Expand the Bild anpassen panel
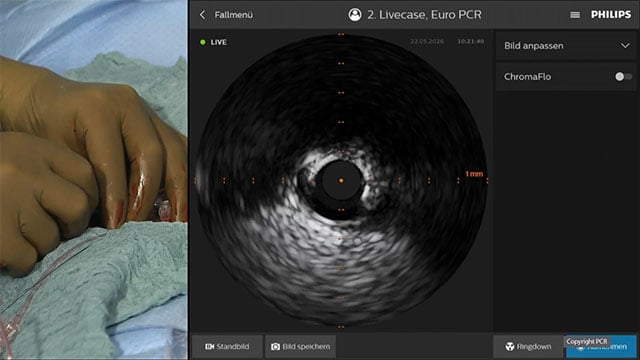640x360 pixels. 567,46
